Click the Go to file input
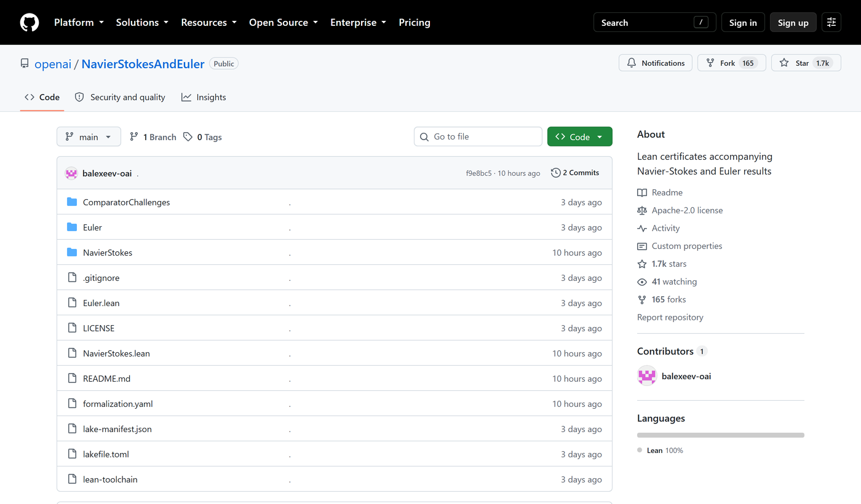 pyautogui.click(x=478, y=136)
